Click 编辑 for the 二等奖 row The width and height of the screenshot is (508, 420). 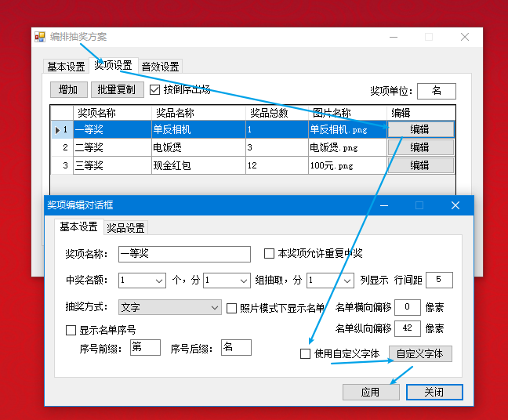420,147
